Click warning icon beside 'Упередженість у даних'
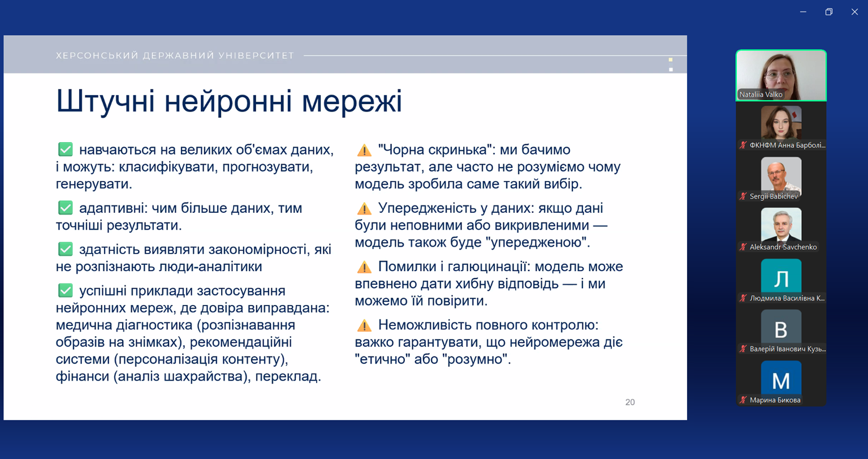The height and width of the screenshot is (459, 868). coord(364,209)
